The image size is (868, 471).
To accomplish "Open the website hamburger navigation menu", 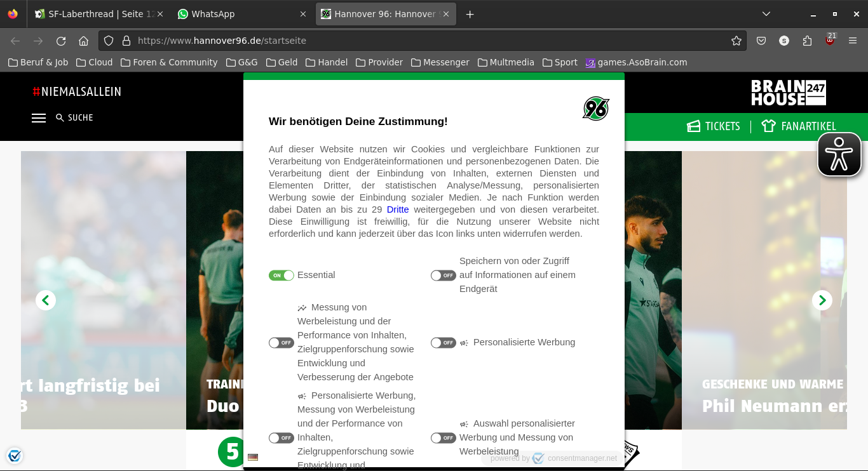I will [39, 118].
